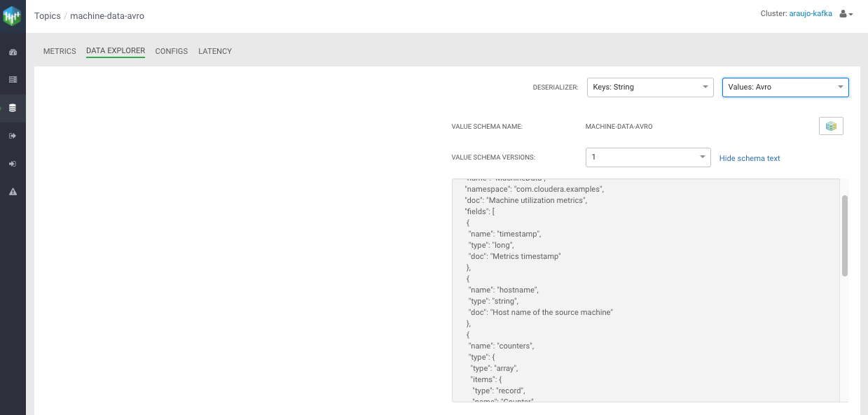
Task: Open the Overview dashboard sidebar icon
Action: [13, 52]
